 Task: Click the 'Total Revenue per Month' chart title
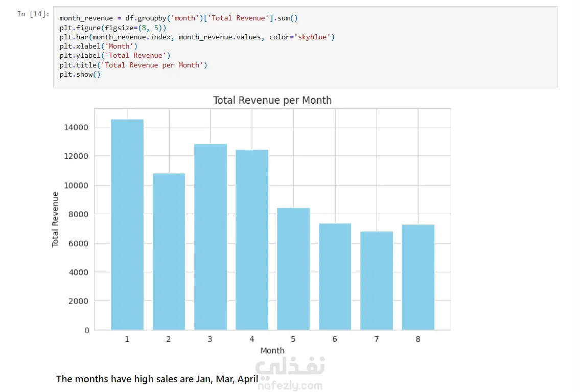tap(272, 100)
